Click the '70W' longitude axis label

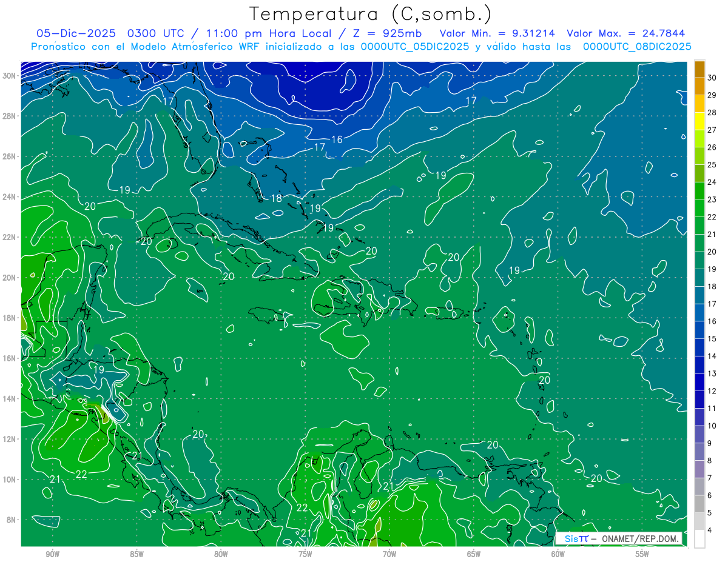click(x=389, y=554)
